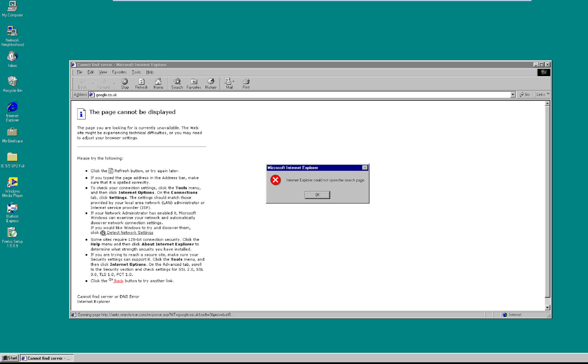Show browsing History from toolbar
This screenshot has height=364, width=588.
click(x=211, y=84)
